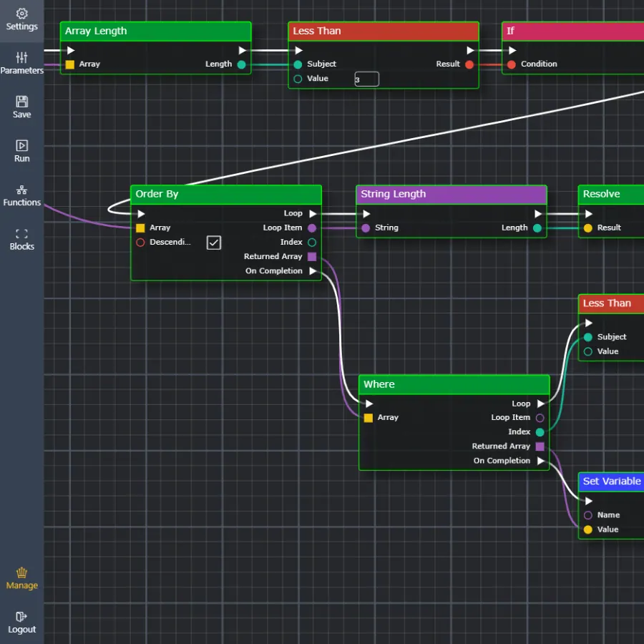
Task: Click the Condition port on If node
Action: tap(512, 64)
